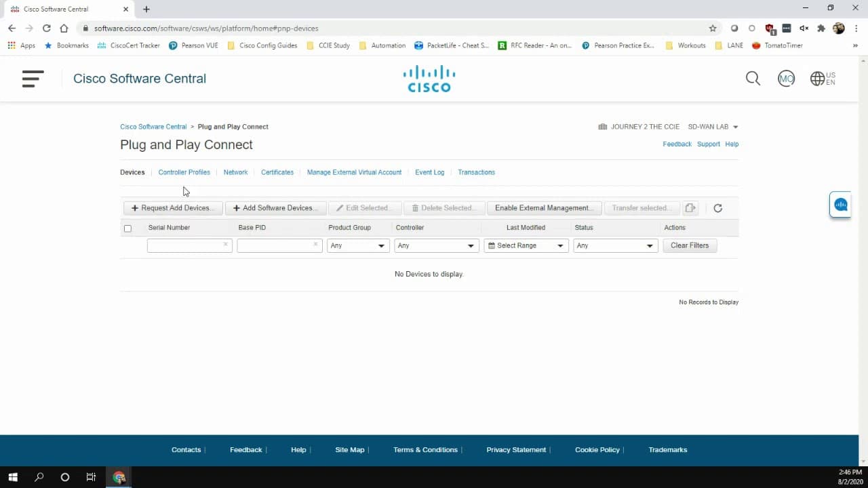Click the Serial Number filter field

(189, 245)
